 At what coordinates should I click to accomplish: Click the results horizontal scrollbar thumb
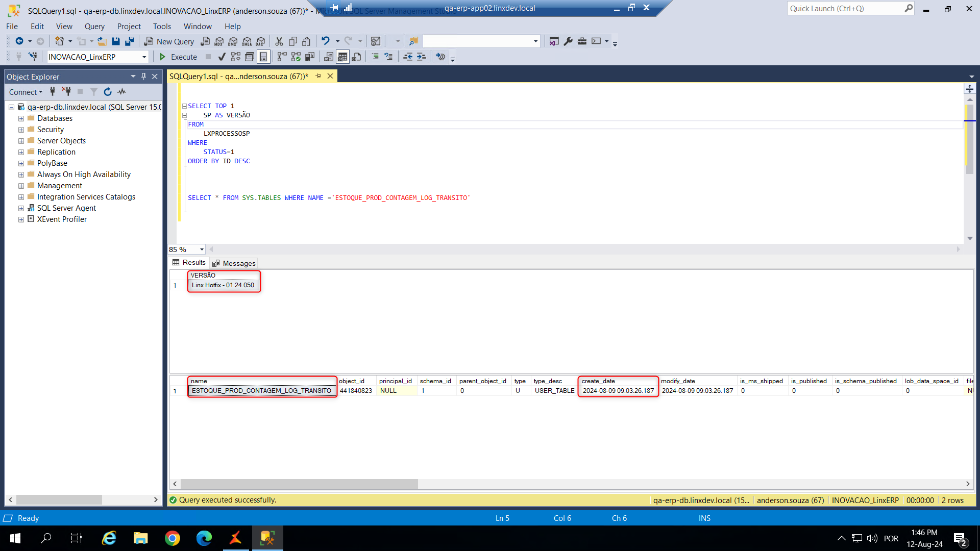pyautogui.click(x=299, y=484)
